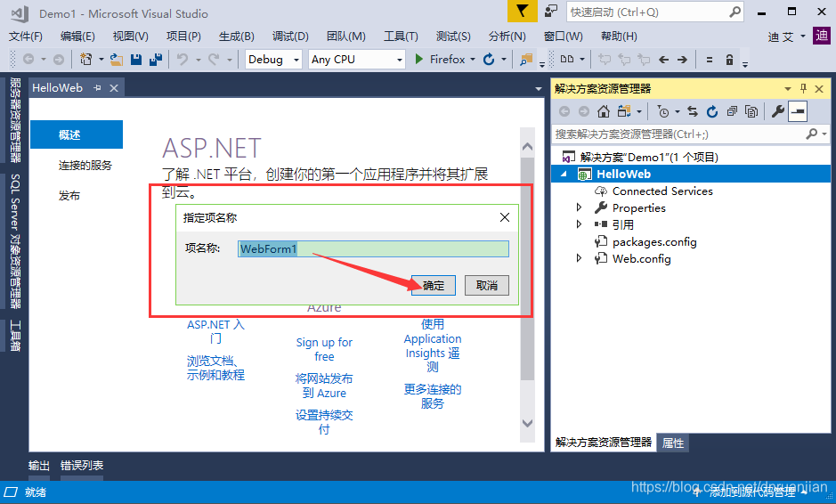
Task: Pin the HelloWeb document tab
Action: (x=97, y=88)
